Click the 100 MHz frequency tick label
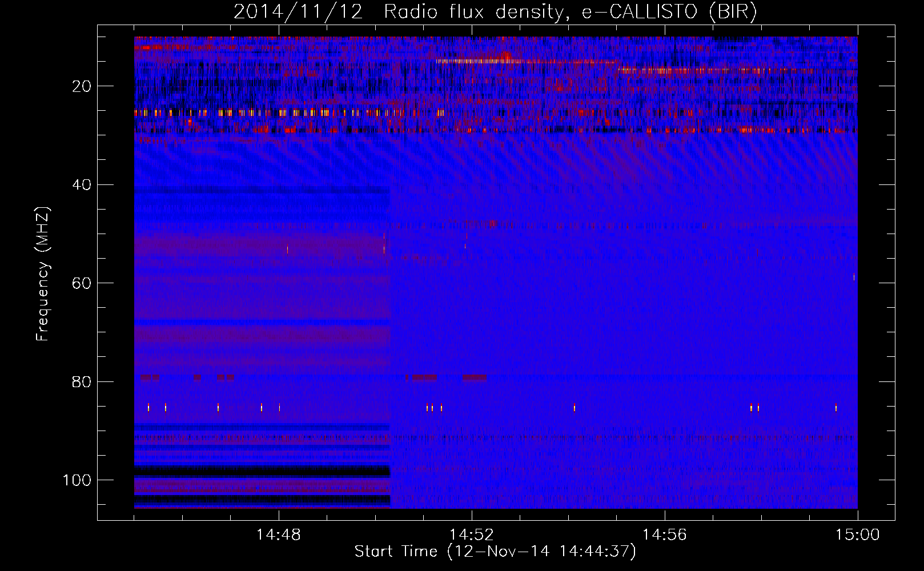924x571 pixels. [78, 480]
